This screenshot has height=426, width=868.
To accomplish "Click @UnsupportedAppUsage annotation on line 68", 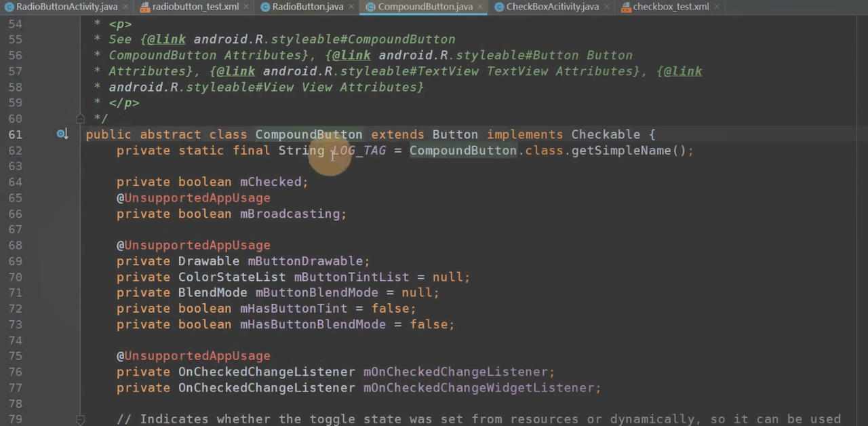I will 193,246.
